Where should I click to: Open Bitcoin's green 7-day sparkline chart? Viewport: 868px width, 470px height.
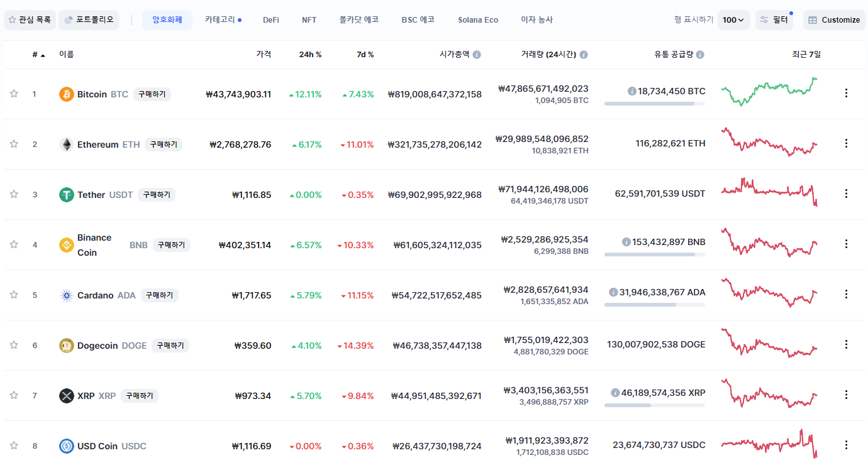point(769,92)
